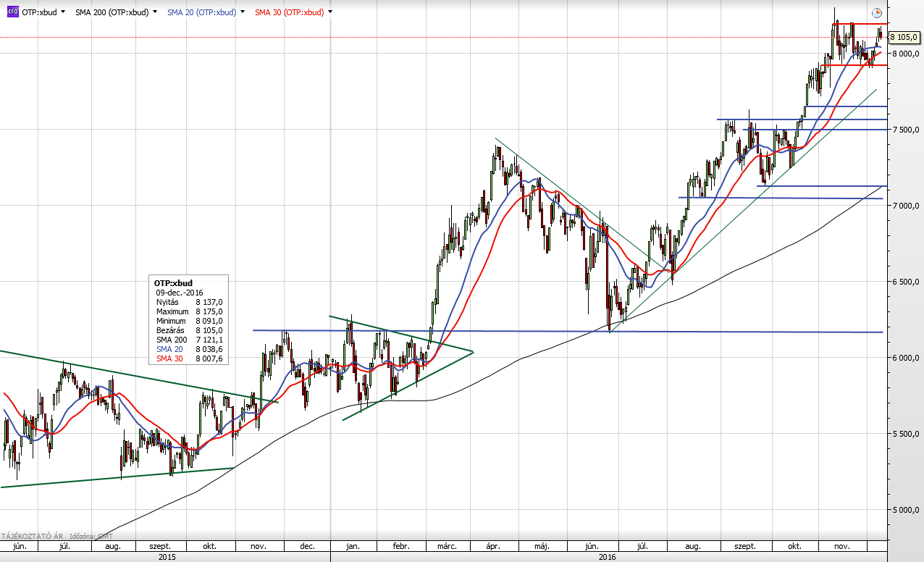
Task: Click the clock icon above the price axis
Action: coord(877,12)
